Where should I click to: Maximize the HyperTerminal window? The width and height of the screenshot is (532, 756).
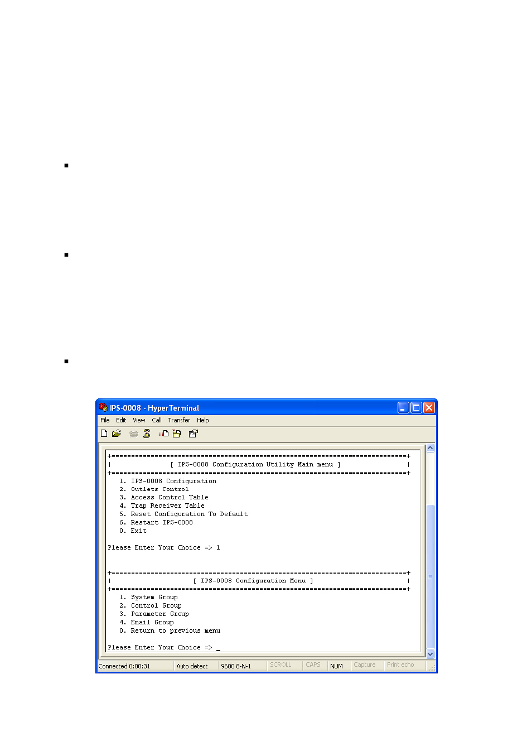[x=416, y=408]
